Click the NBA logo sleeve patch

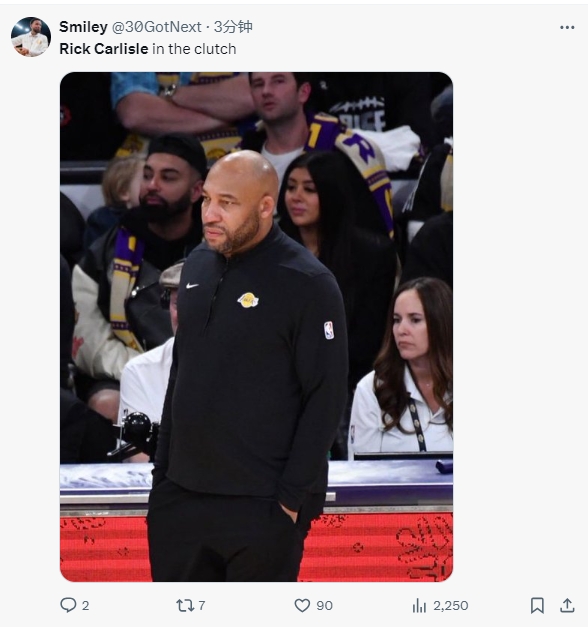coord(329,330)
